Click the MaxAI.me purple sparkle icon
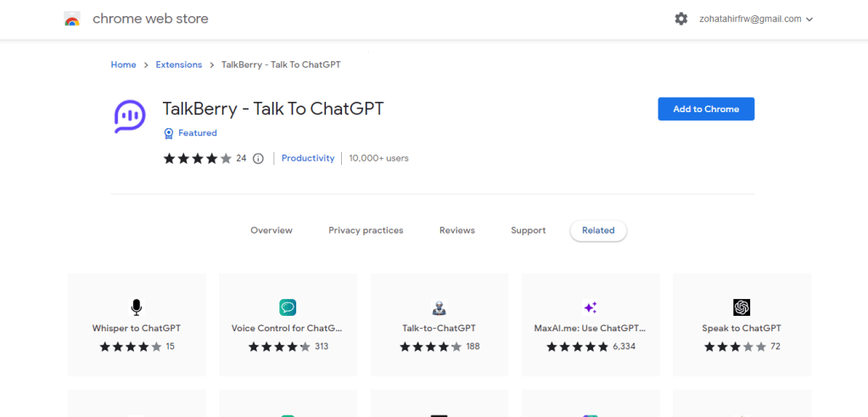The image size is (868, 417). pos(591,307)
